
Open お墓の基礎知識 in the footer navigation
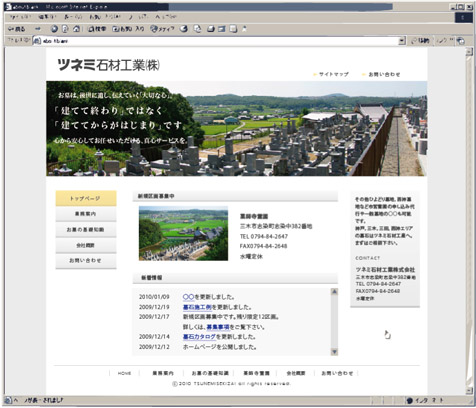[210, 373]
